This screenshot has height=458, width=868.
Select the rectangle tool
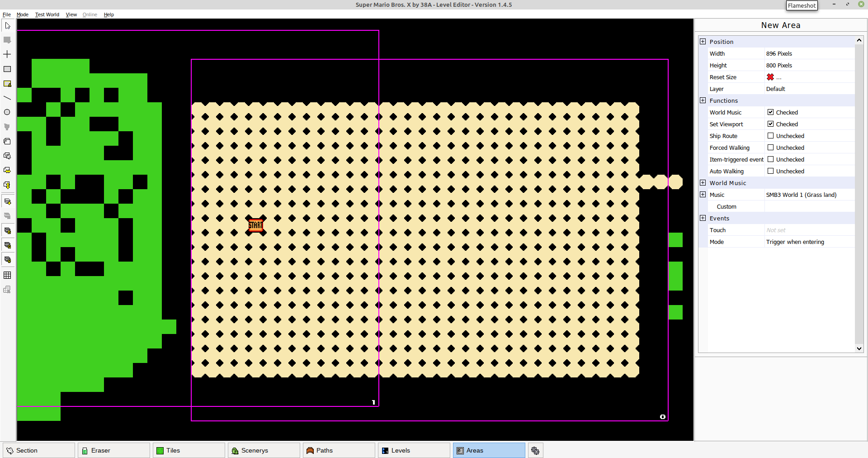point(7,69)
